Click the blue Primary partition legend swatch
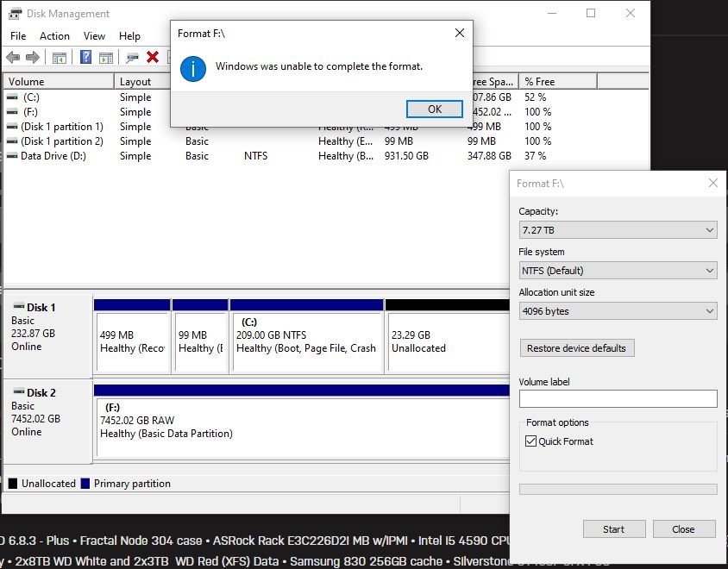728x569 pixels. pos(85,484)
